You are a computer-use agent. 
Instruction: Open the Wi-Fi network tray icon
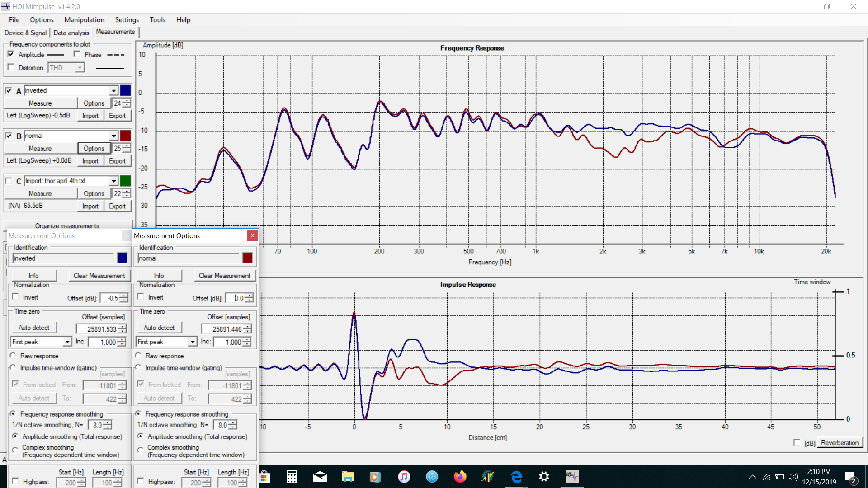coord(767,477)
